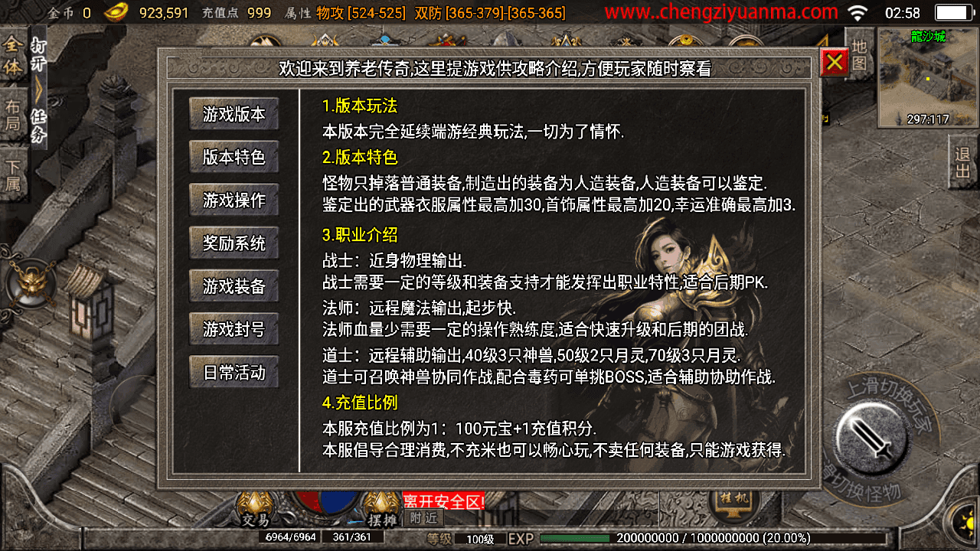Select the 游戏版本 menu item
Viewport: 980px width, 551px height.
pyautogui.click(x=234, y=114)
